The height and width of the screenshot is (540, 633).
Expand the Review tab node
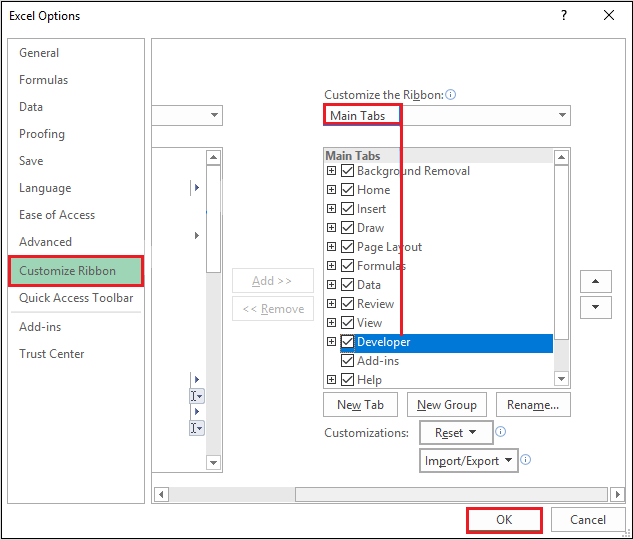(331, 303)
